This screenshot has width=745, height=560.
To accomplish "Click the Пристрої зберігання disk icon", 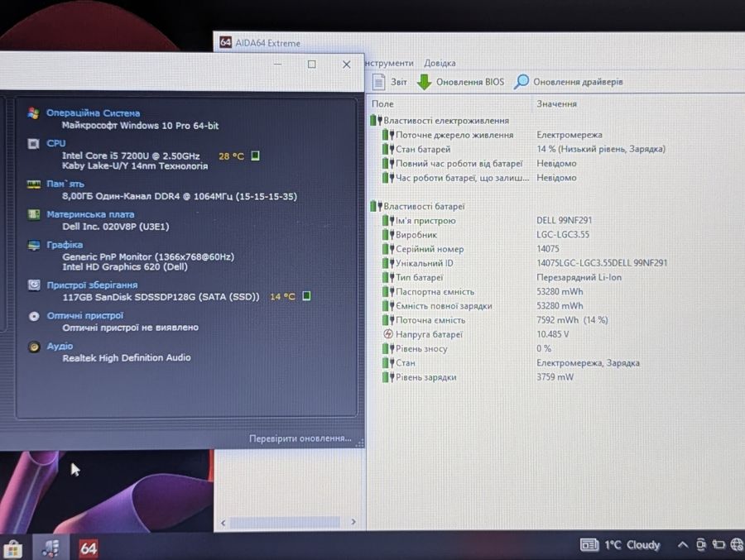I will click(34, 285).
